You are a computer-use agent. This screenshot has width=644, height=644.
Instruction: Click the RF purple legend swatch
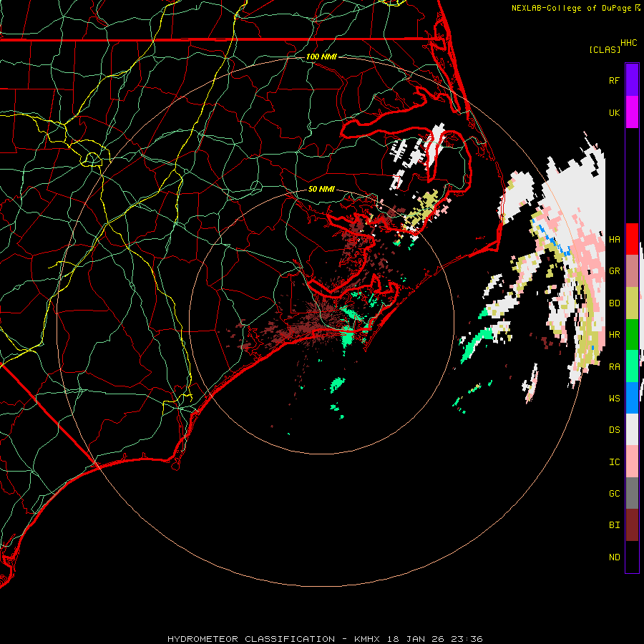[632, 80]
